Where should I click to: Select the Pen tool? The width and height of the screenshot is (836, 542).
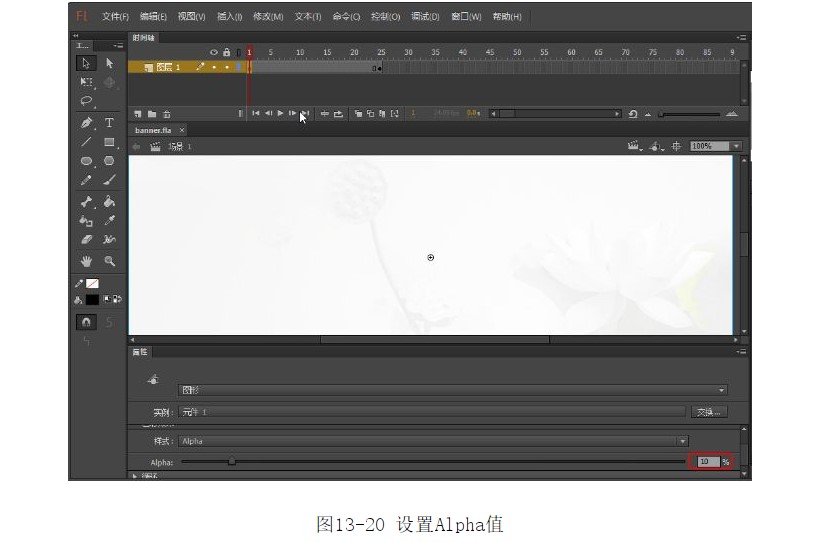pyautogui.click(x=86, y=123)
